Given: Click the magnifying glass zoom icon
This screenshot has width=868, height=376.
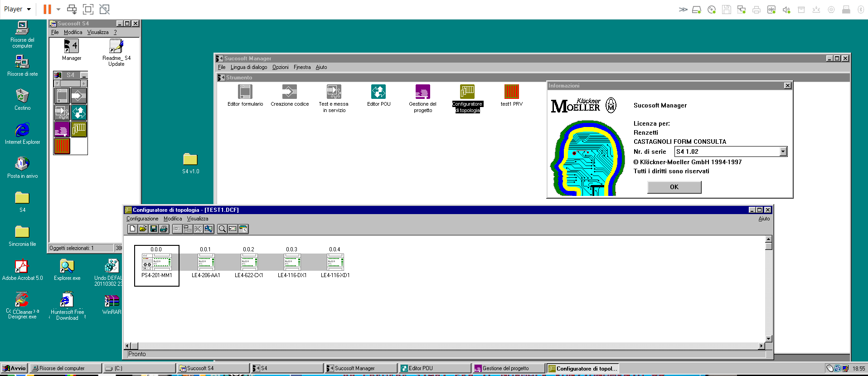Looking at the screenshot, I should point(222,229).
